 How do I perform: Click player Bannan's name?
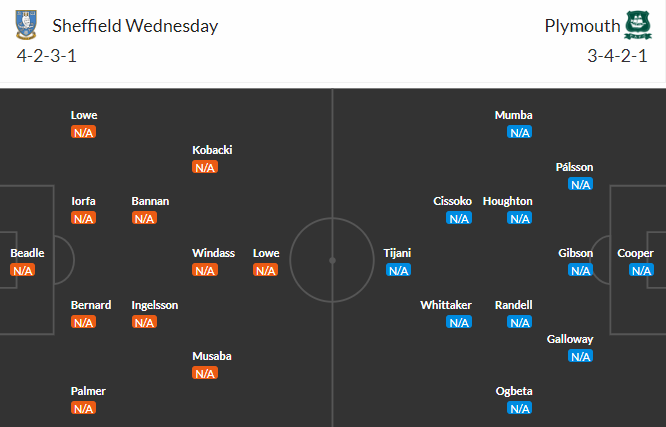point(150,201)
